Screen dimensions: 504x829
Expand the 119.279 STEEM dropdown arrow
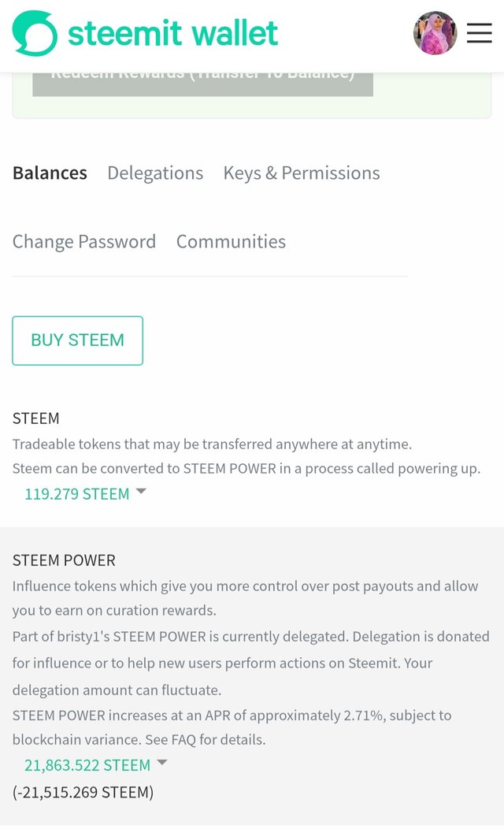click(141, 491)
